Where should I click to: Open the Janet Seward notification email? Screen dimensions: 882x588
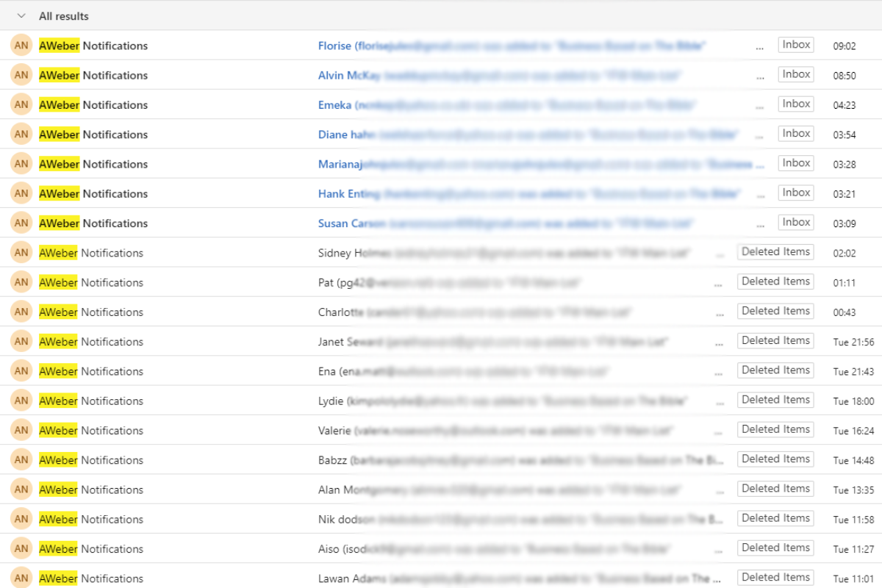click(x=441, y=341)
